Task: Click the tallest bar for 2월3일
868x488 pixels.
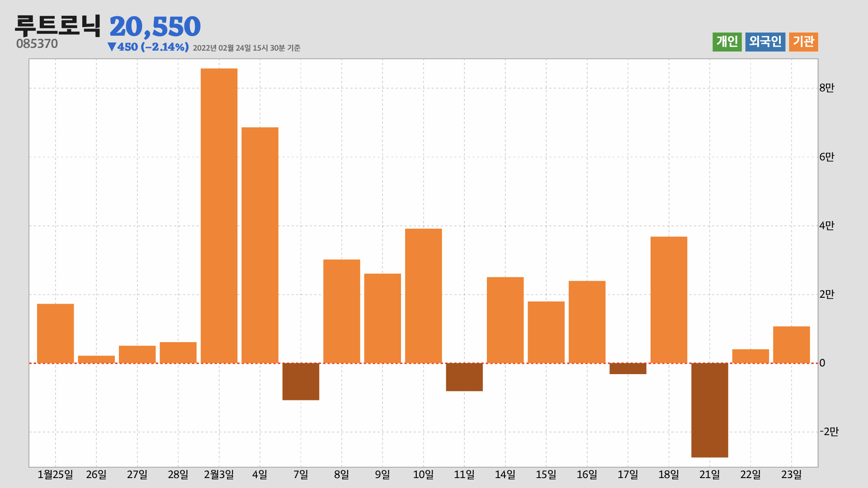Action: pyautogui.click(x=219, y=216)
